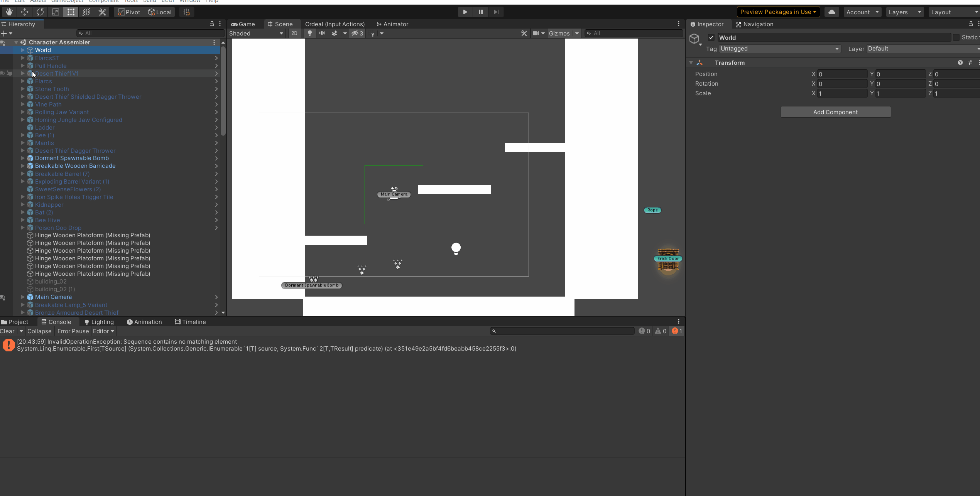
Task: Enable the Static checkbox
Action: click(956, 37)
